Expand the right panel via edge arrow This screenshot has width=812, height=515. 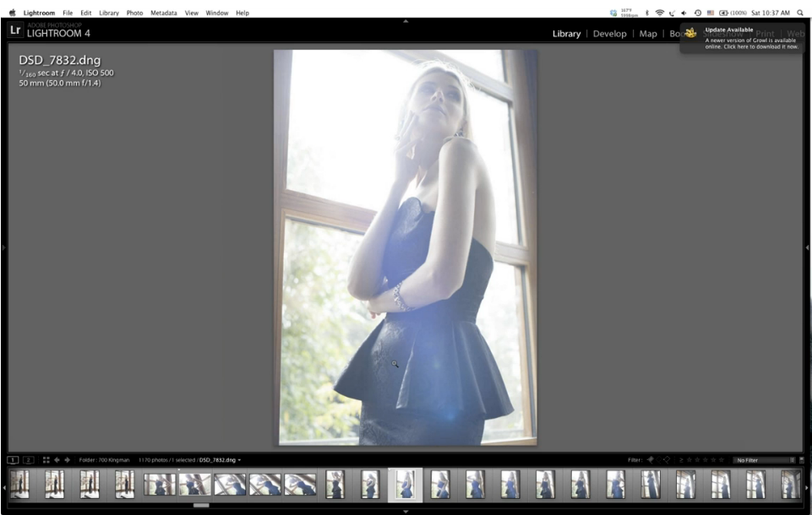coord(807,248)
